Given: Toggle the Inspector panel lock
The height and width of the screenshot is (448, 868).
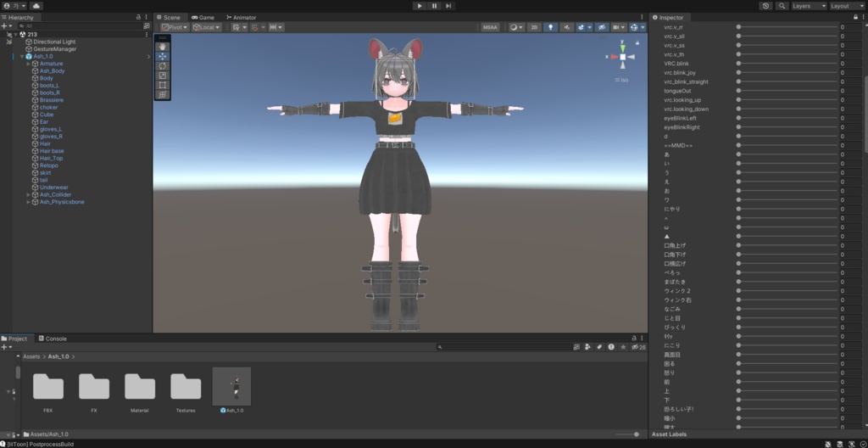Looking at the screenshot, I should [855, 17].
